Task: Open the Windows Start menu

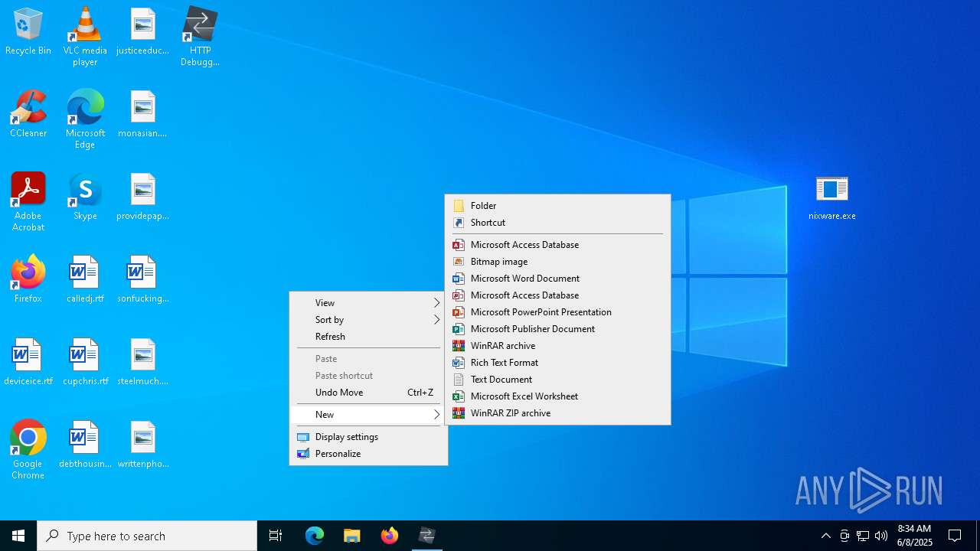Action: (x=18, y=536)
